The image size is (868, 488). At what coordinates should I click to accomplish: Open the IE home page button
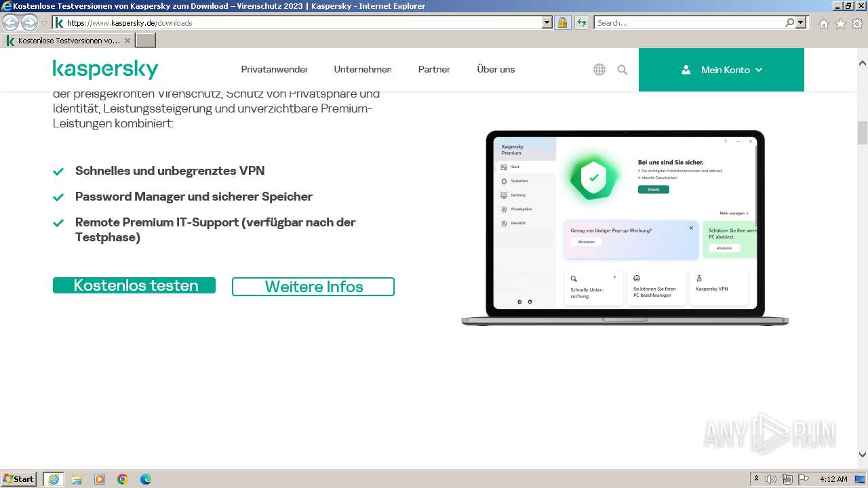[823, 24]
